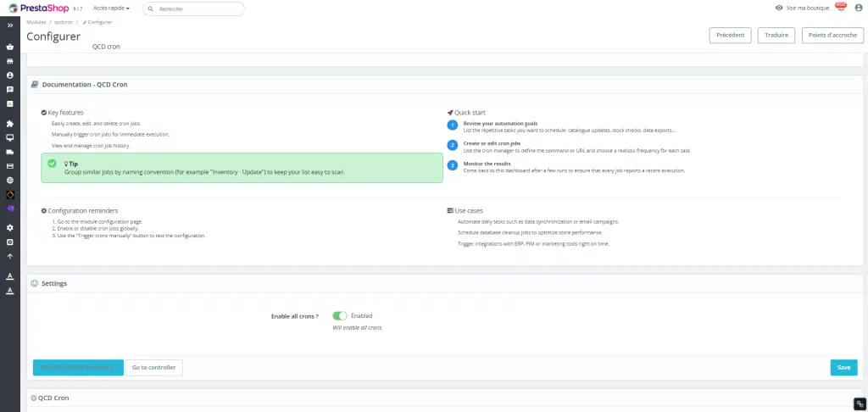Click the Quick start heading

coord(470,113)
